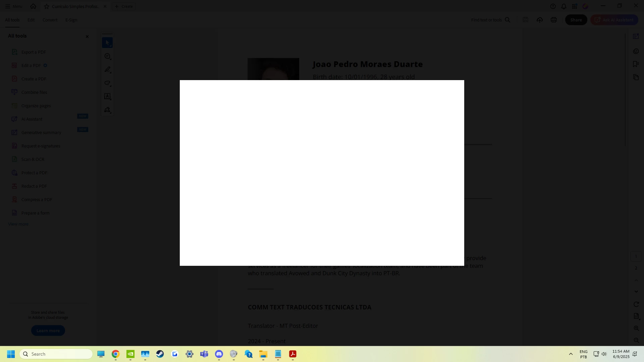Click the Share button
The image size is (644, 362).
click(576, 20)
